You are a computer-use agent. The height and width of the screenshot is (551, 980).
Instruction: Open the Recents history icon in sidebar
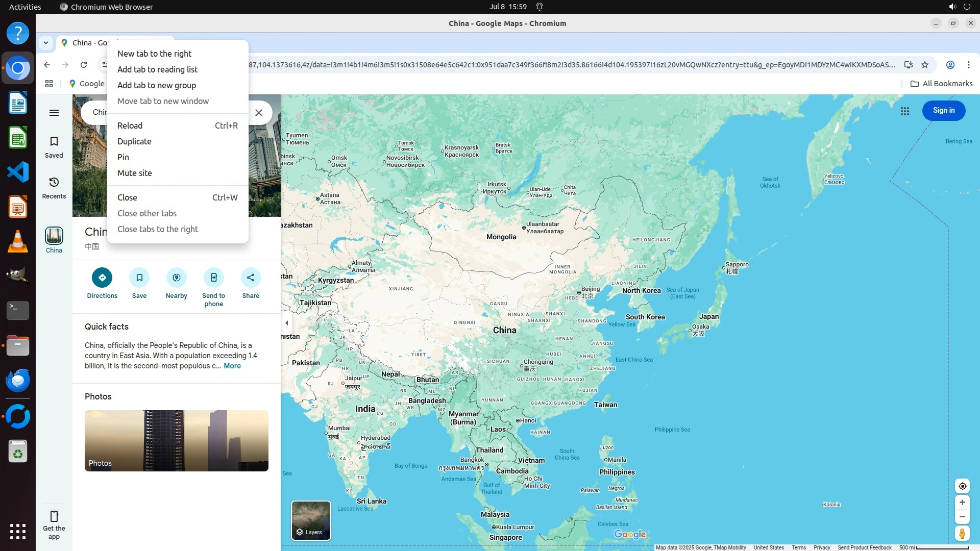(x=54, y=183)
